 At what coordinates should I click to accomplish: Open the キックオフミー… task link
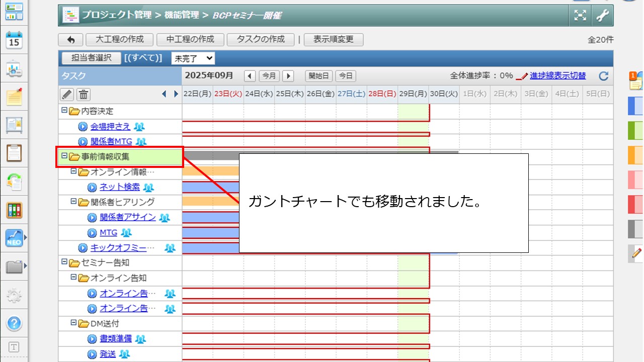pyautogui.click(x=123, y=248)
